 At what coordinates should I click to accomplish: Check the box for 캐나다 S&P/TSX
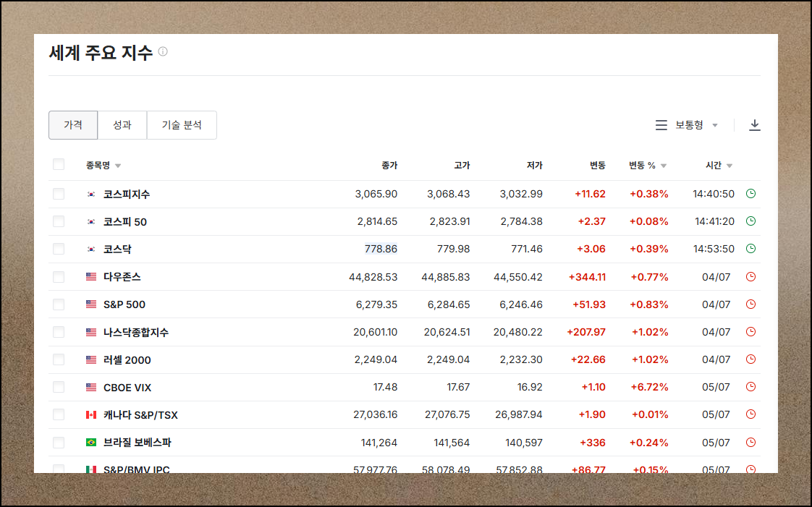point(59,414)
